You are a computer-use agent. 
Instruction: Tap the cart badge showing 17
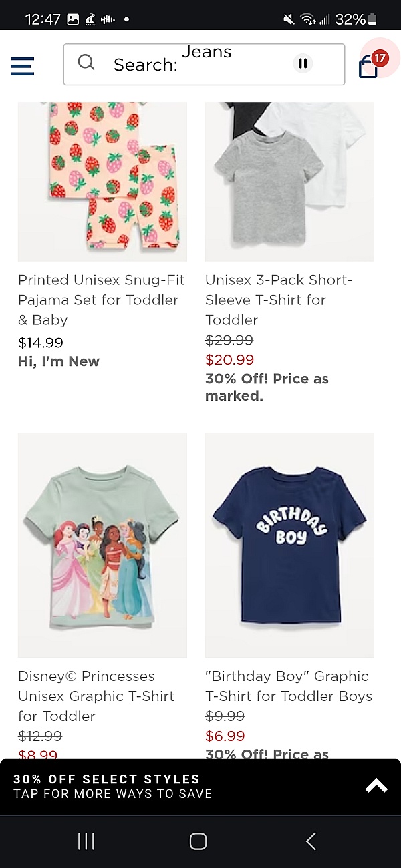tap(381, 57)
